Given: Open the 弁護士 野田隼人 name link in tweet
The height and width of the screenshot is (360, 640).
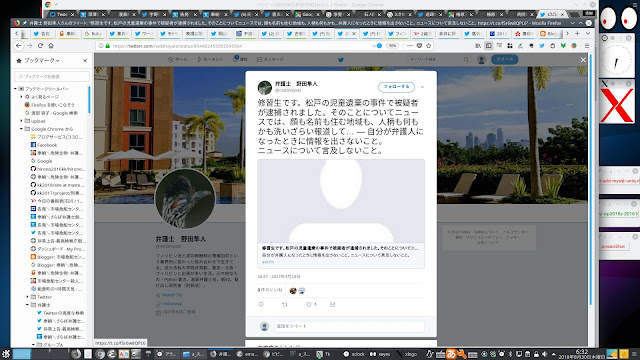Looking at the screenshot, I should point(296,84).
